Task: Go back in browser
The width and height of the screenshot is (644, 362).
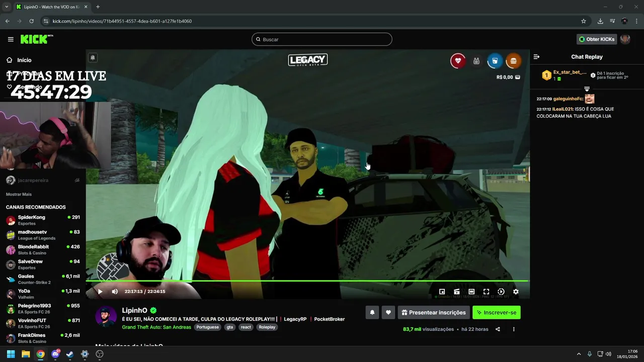Action: (x=7, y=21)
